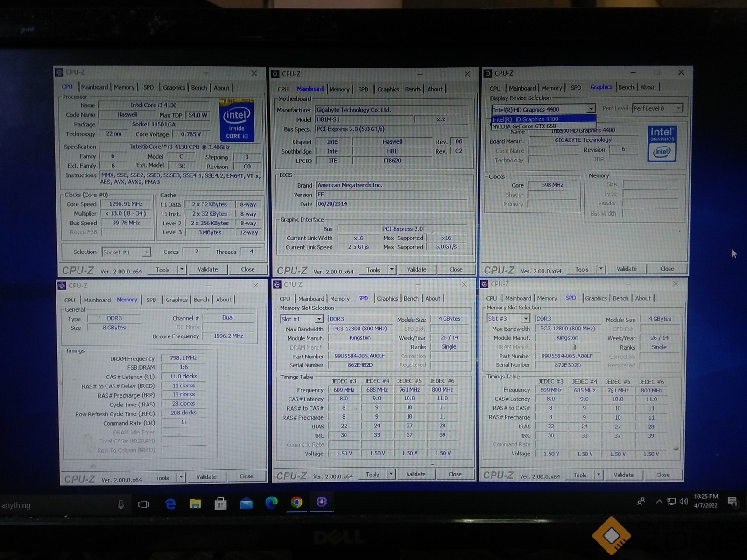The width and height of the screenshot is (747, 560).
Task: Click Tools button in Graphics window
Action: coord(582,269)
